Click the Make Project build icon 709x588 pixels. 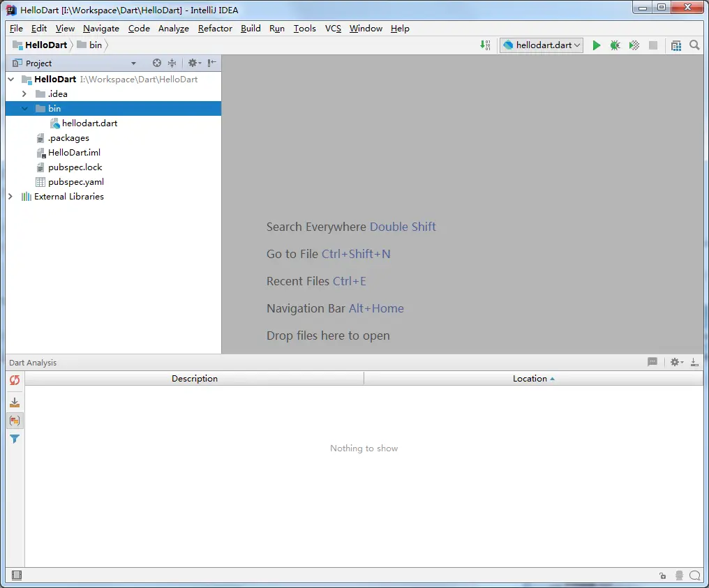[x=485, y=45]
